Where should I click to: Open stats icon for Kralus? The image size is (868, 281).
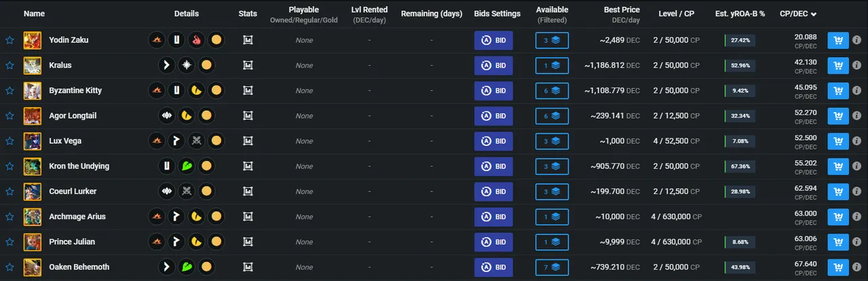[248, 66]
